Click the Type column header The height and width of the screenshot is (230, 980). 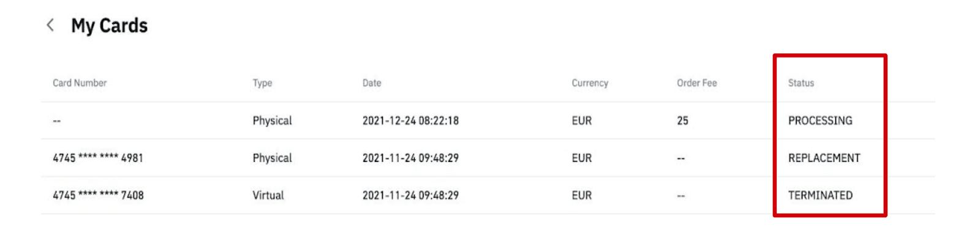pos(262,83)
